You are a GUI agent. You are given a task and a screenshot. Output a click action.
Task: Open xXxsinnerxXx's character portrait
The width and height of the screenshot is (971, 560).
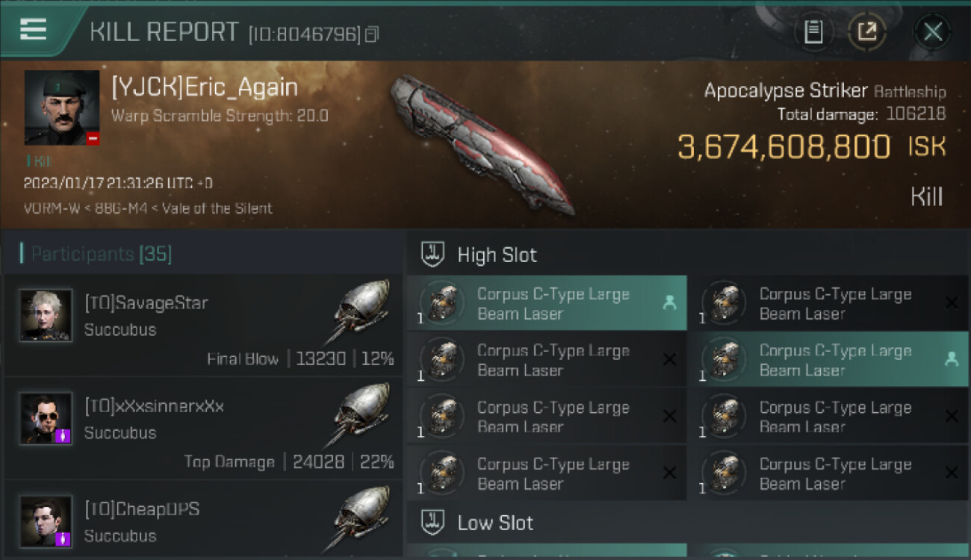click(x=46, y=418)
